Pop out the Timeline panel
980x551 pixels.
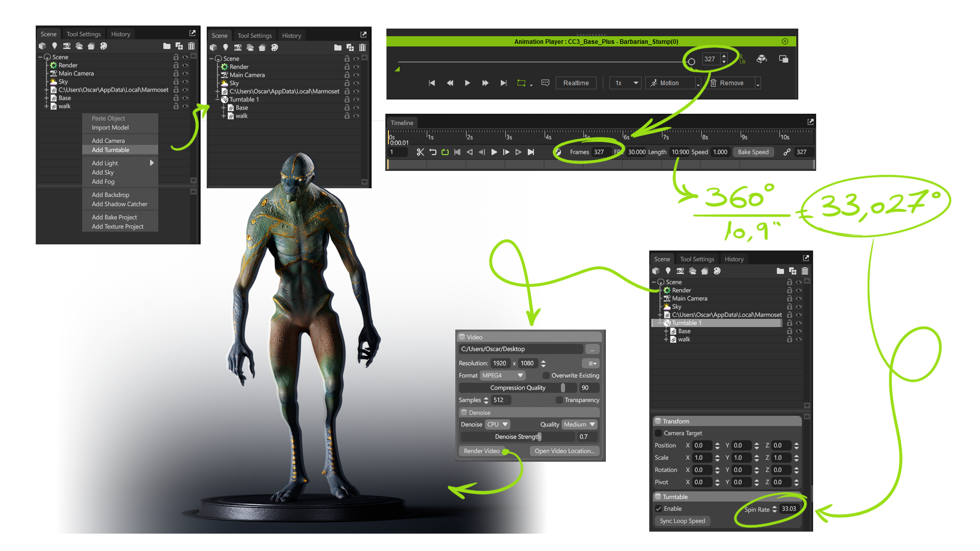pyautogui.click(x=811, y=122)
